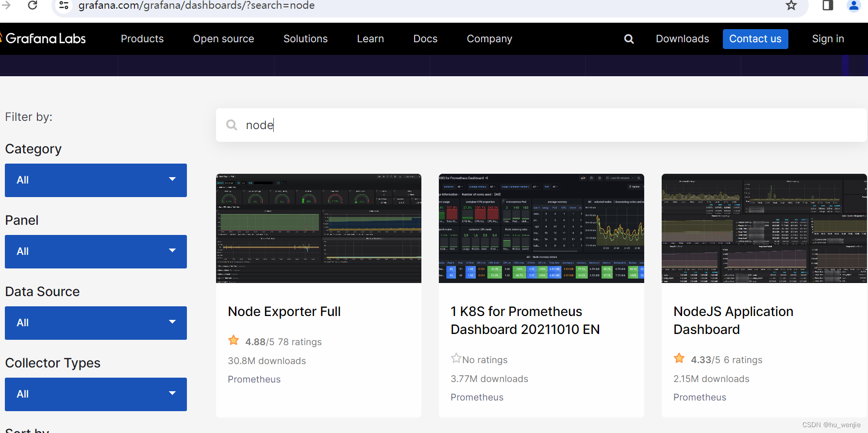Click the Category label above its dropdown
The height and width of the screenshot is (433, 868).
[33, 149]
